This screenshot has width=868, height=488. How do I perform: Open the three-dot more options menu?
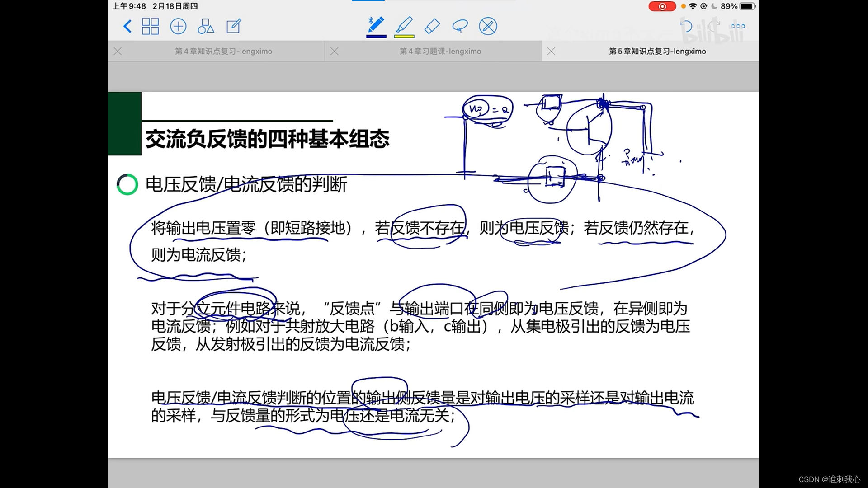[x=738, y=26]
